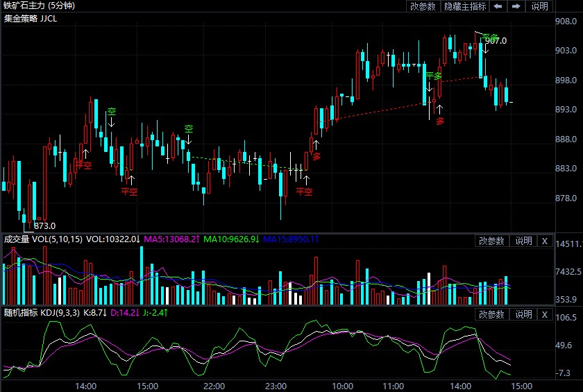Screen dimensions: 583x392
Task: Toggle 隐藏主指标 to hide main indicator
Action: click(465, 6)
